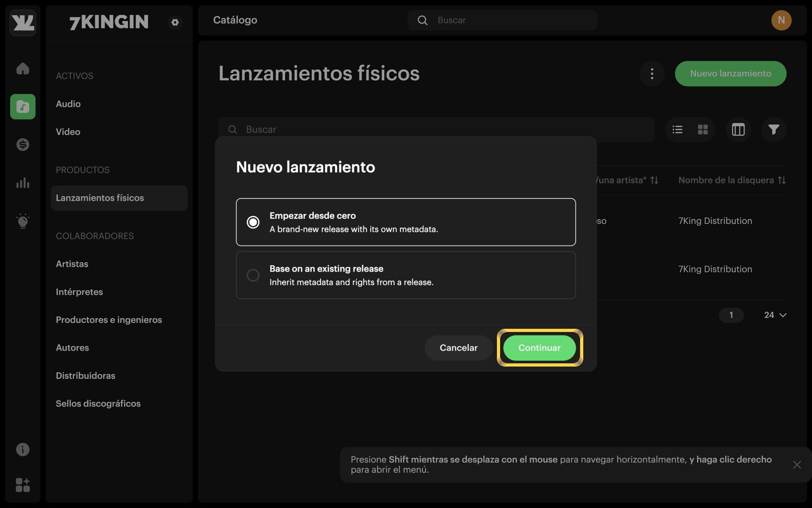
Task: Click the N user avatar
Action: [781, 20]
